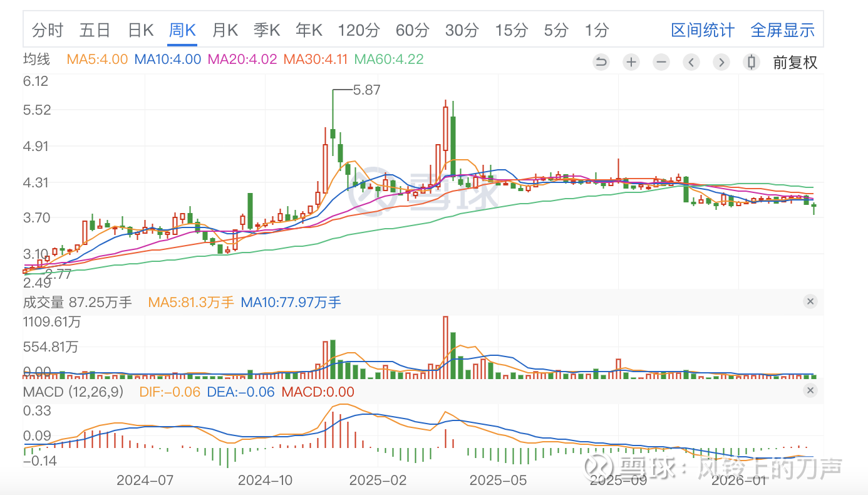Viewport: 868px width, 495px height.
Task: Zoom out the K-line chart with the minus icon
Action: pos(661,62)
